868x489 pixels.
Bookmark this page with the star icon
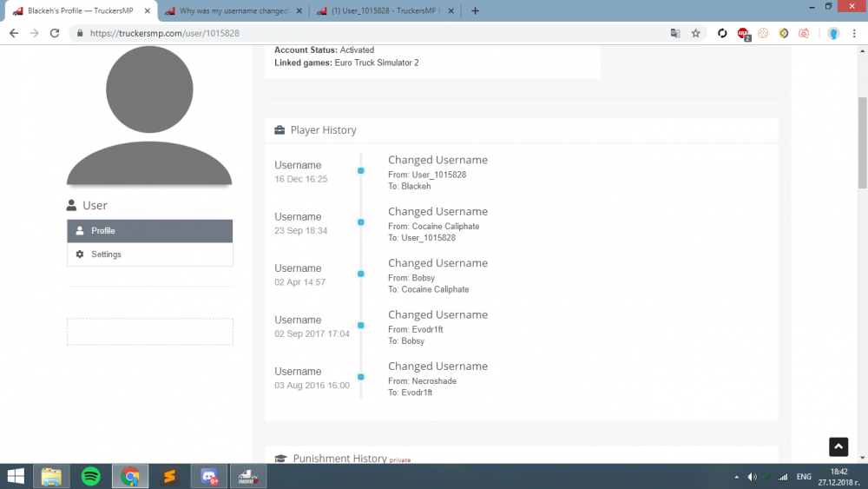(x=695, y=33)
